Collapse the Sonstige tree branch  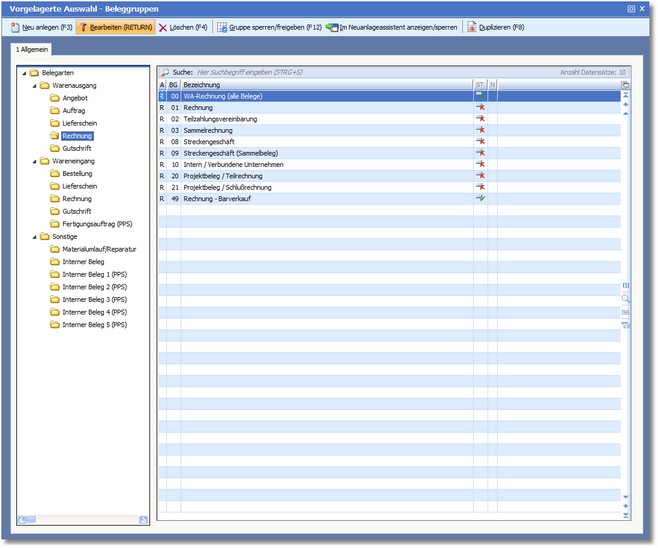34,237
